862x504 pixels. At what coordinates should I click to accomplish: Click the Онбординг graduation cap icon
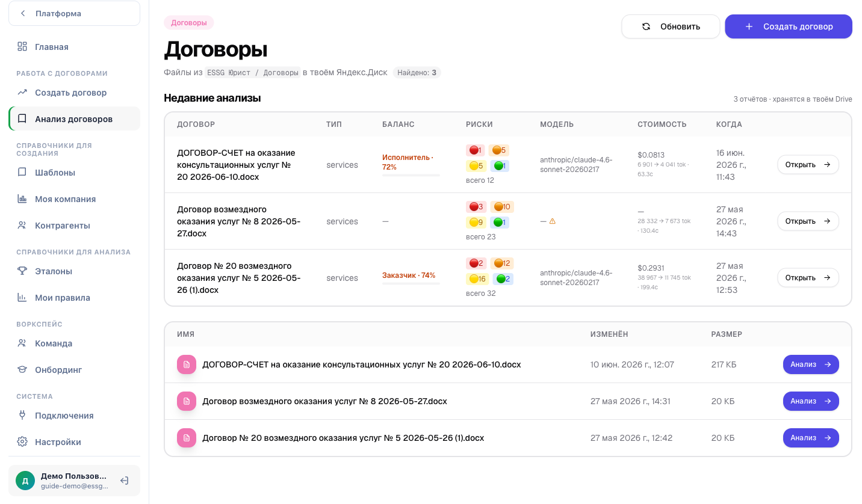coord(22,369)
